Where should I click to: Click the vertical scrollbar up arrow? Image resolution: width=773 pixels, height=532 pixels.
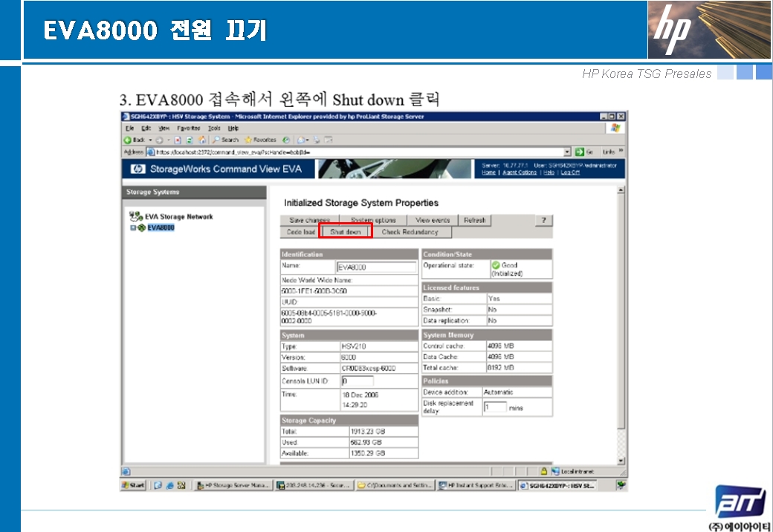[x=621, y=189]
